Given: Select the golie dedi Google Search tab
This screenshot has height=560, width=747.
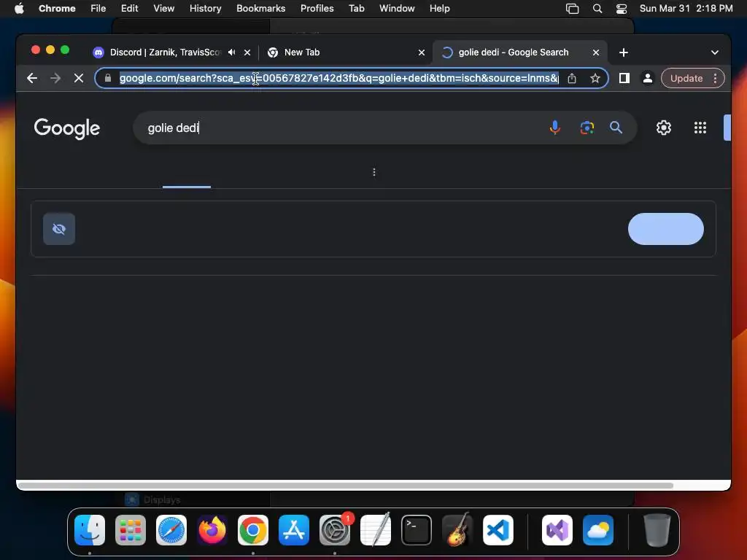Looking at the screenshot, I should pyautogui.click(x=513, y=52).
